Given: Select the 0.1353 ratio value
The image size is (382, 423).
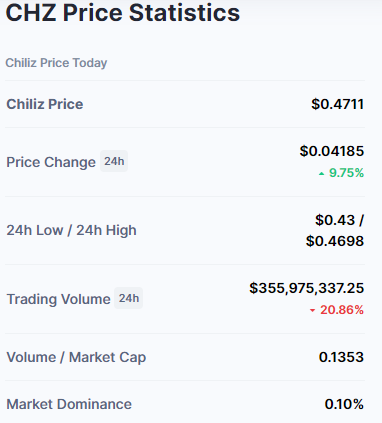Looking at the screenshot, I should 341,357.
